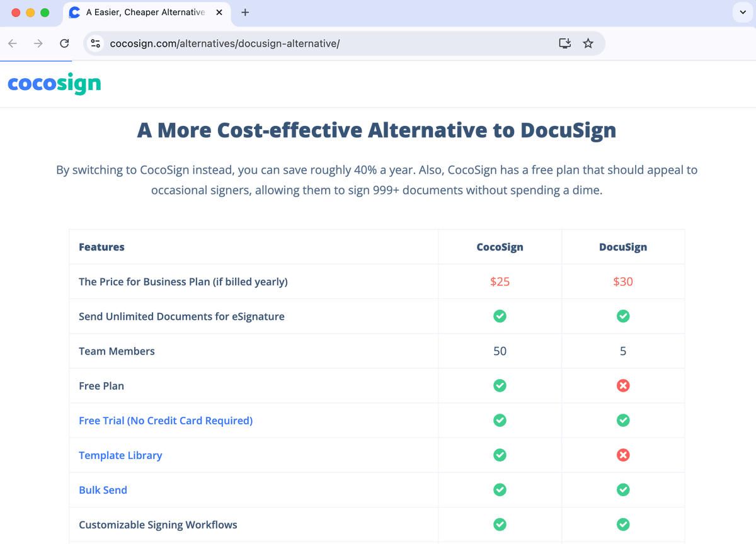This screenshot has height=544, width=756.
Task: Click the paragraph about saving roughly 40% a year
Action: click(377, 180)
